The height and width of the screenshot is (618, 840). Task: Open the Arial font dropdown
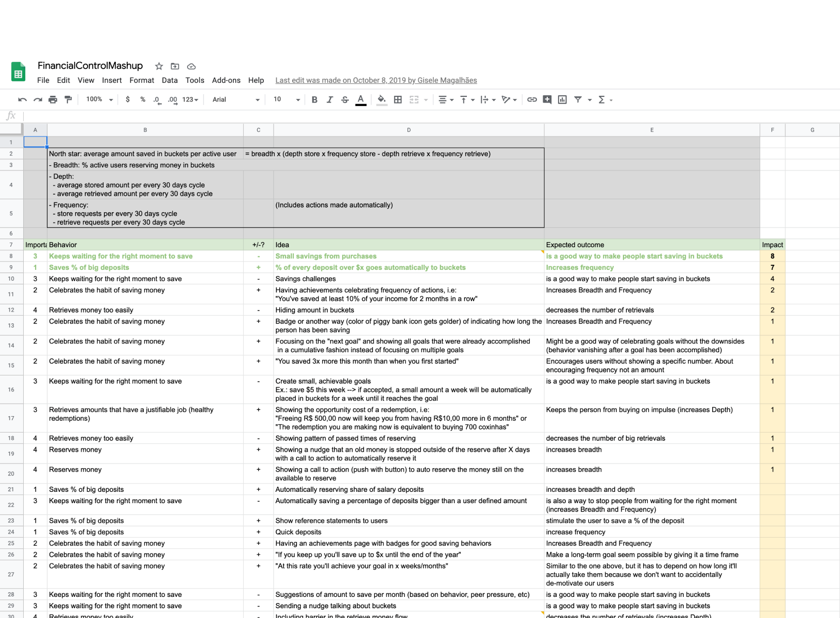pos(236,99)
